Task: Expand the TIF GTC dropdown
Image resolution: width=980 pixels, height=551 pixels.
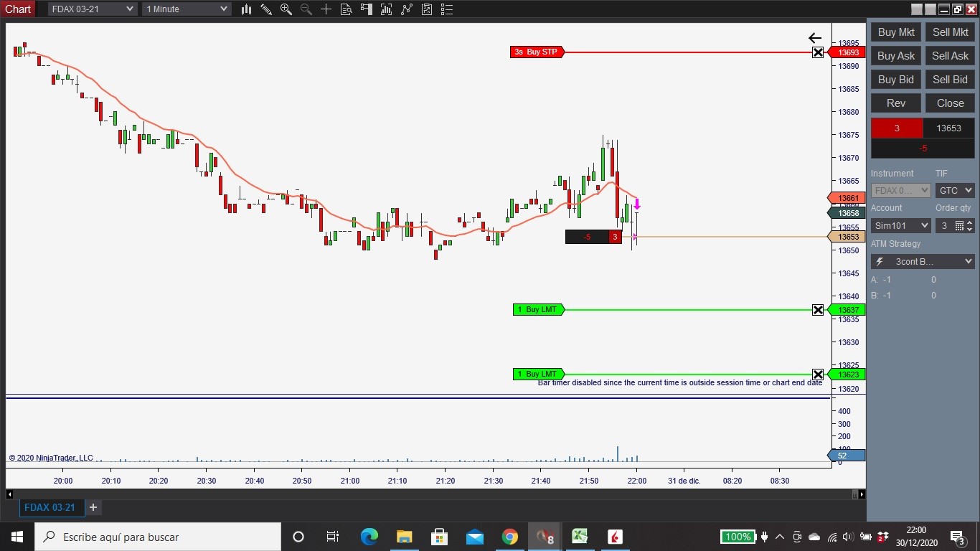Action: pos(955,190)
